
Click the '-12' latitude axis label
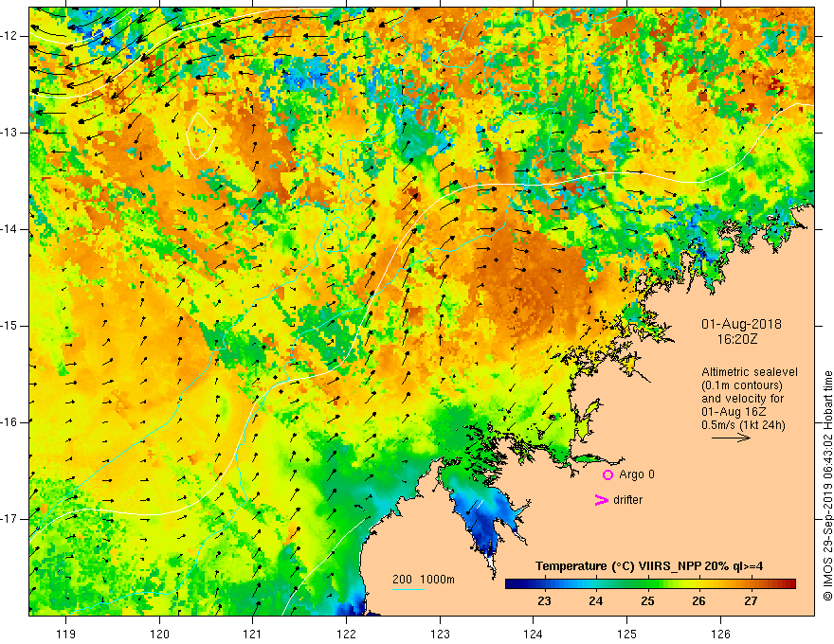coord(9,36)
